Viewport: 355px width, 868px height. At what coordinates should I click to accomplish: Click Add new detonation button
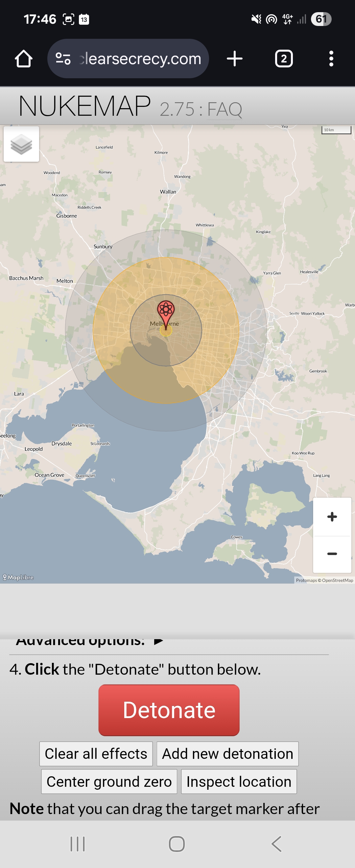point(227,754)
